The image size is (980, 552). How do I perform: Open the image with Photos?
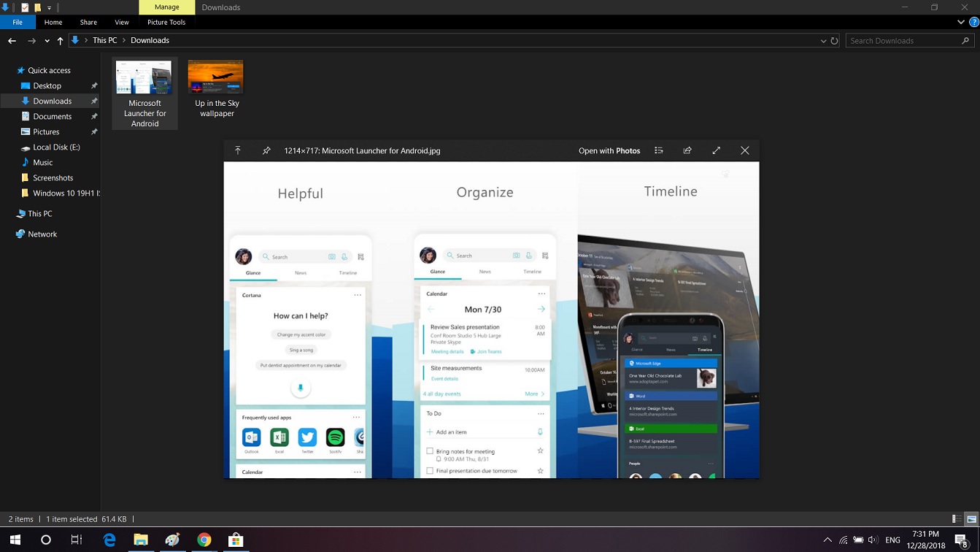[609, 150]
